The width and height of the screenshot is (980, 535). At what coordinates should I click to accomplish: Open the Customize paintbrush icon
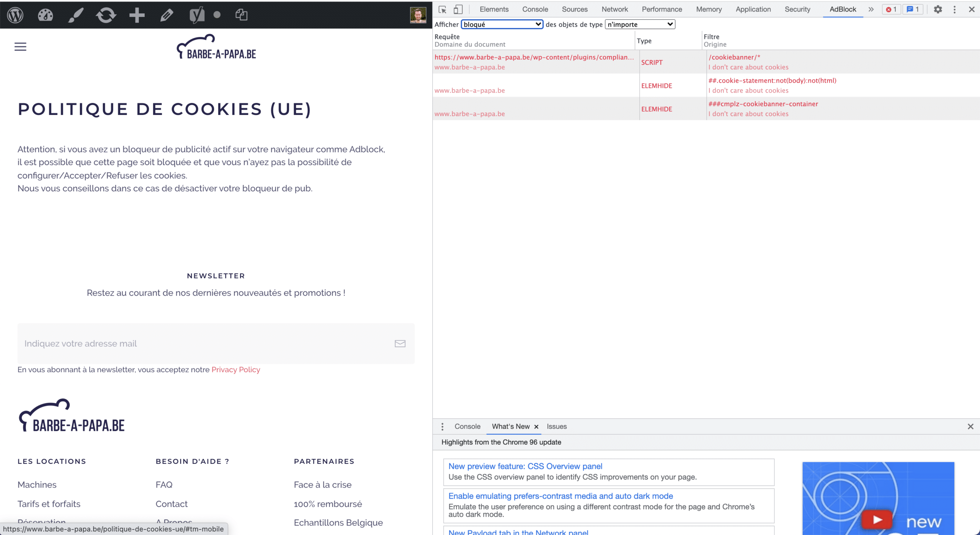click(76, 15)
